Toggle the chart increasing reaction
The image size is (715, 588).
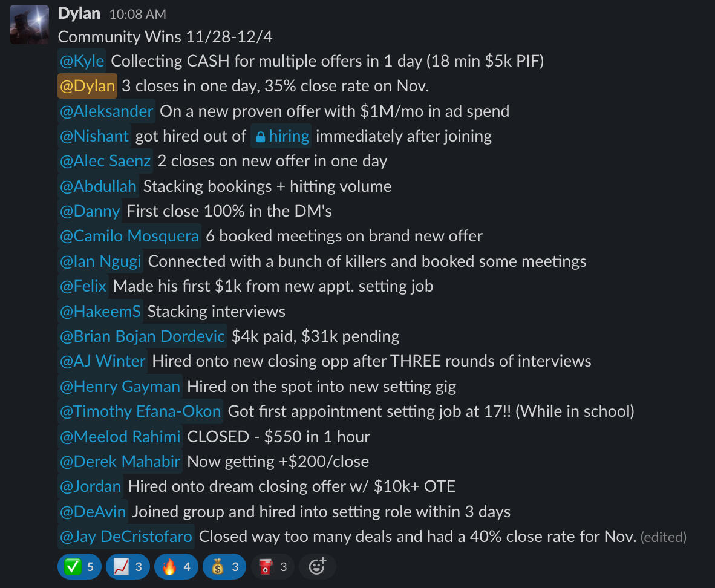pyautogui.click(x=127, y=567)
